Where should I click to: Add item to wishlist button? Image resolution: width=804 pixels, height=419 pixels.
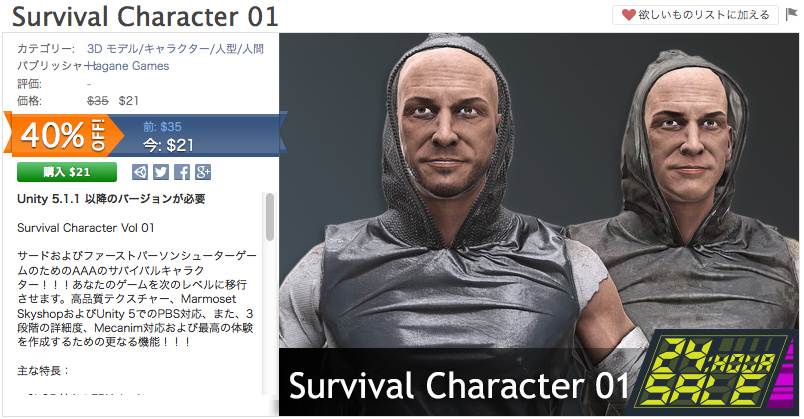coord(695,15)
